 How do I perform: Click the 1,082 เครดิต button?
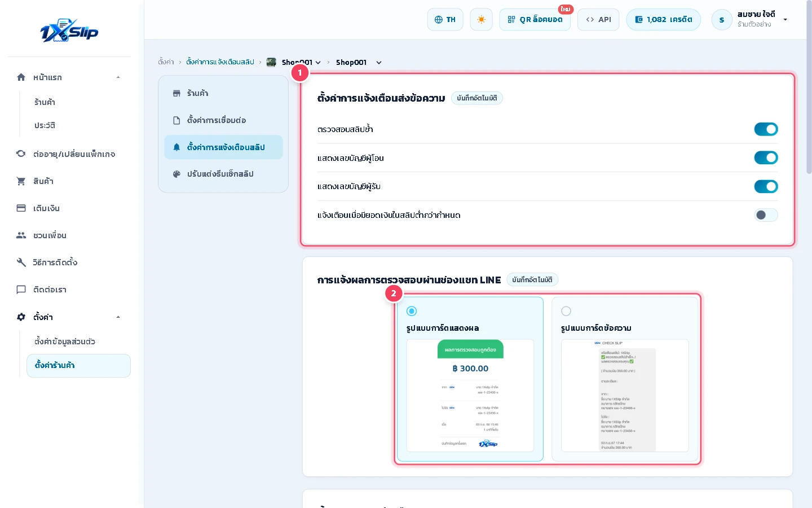(x=664, y=20)
